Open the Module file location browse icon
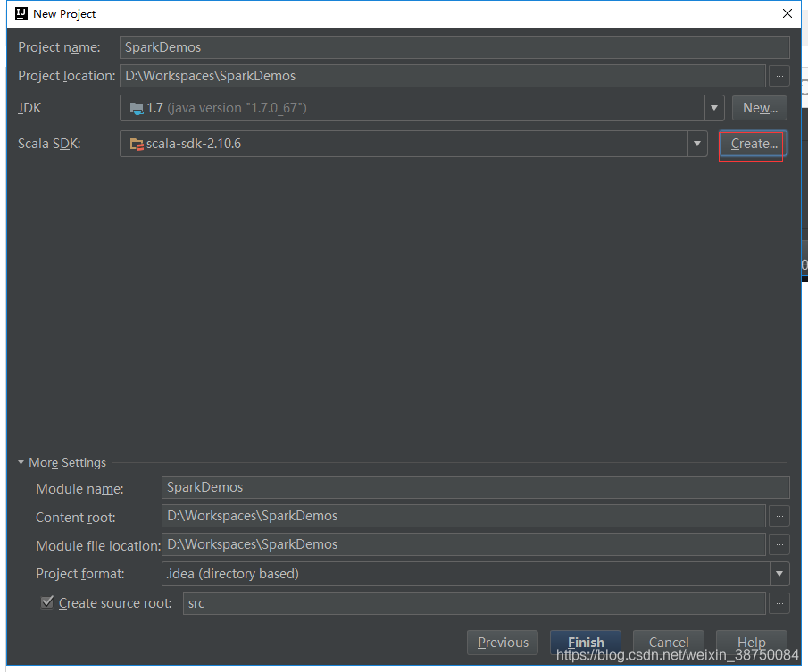This screenshot has width=808, height=672. pyautogui.click(x=779, y=544)
